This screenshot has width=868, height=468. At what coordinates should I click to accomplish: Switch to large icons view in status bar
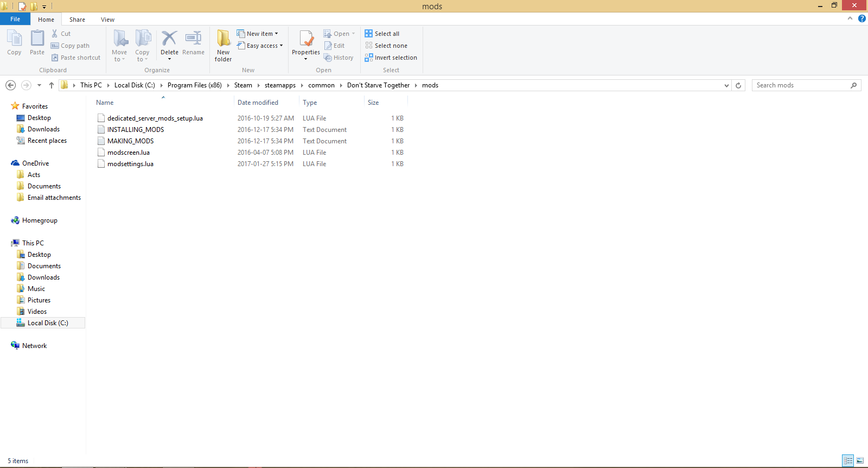pos(860,460)
